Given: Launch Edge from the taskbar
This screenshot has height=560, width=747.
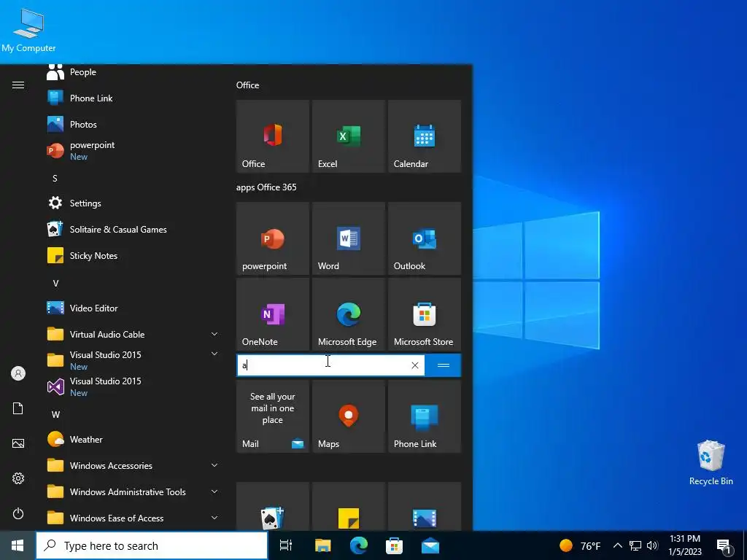Looking at the screenshot, I should (359, 545).
